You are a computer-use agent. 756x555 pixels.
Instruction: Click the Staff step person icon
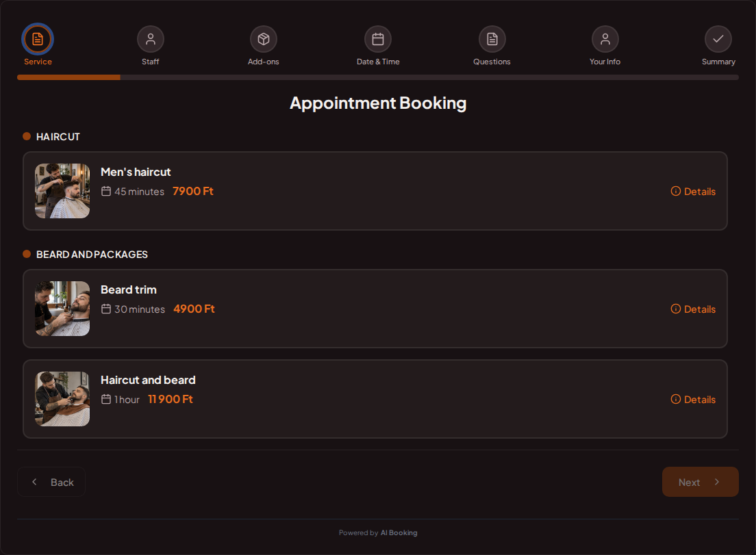(151, 39)
